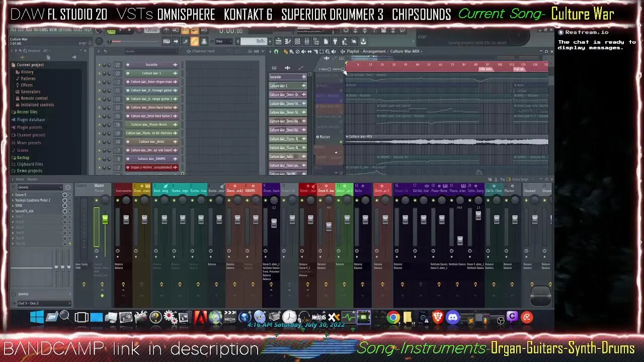Show the Browser via toolbar icon
Viewport: 644px width, 362px height.
(x=316, y=41)
